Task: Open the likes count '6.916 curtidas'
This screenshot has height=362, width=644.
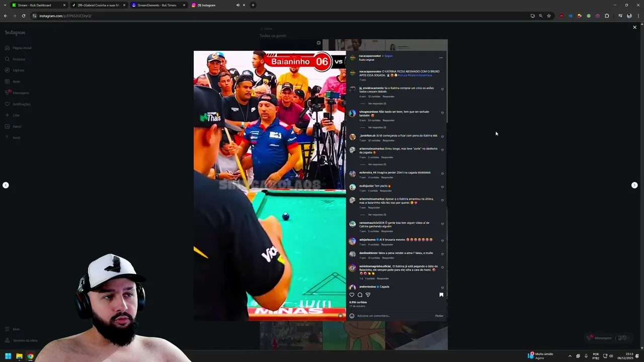Action: pyautogui.click(x=358, y=302)
